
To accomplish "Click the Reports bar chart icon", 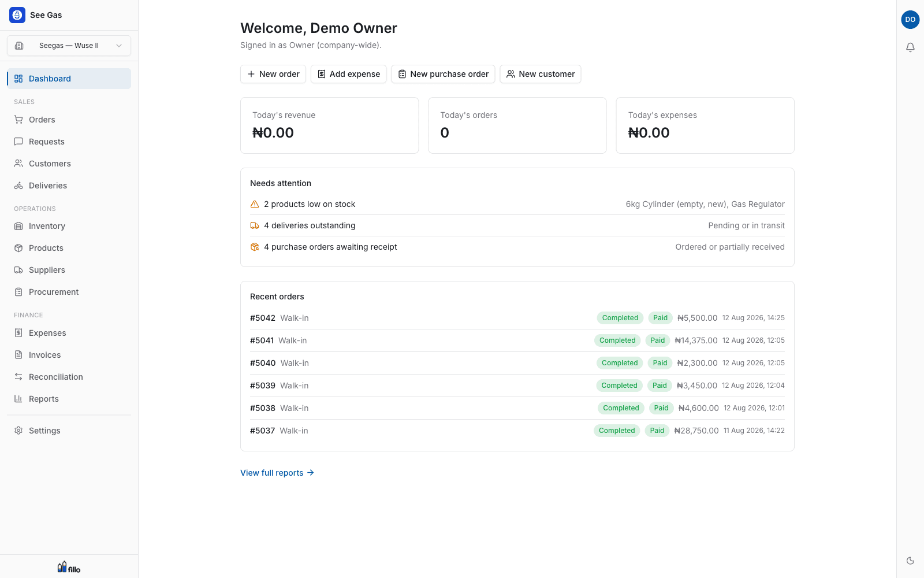I will 18,399.
